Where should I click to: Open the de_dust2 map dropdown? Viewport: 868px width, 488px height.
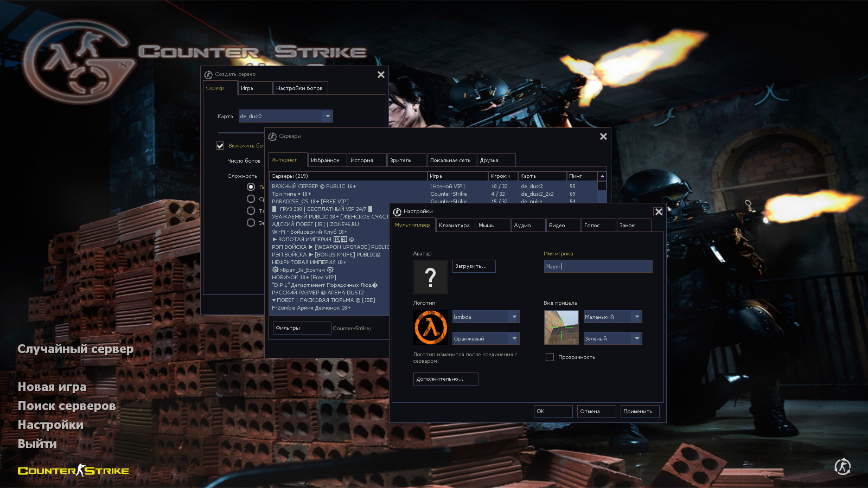click(327, 116)
